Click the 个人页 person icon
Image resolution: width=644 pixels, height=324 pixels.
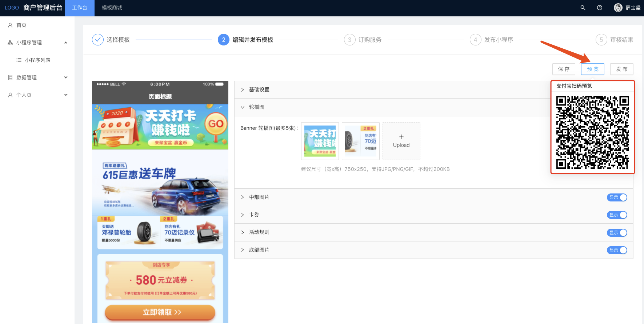pos(10,95)
